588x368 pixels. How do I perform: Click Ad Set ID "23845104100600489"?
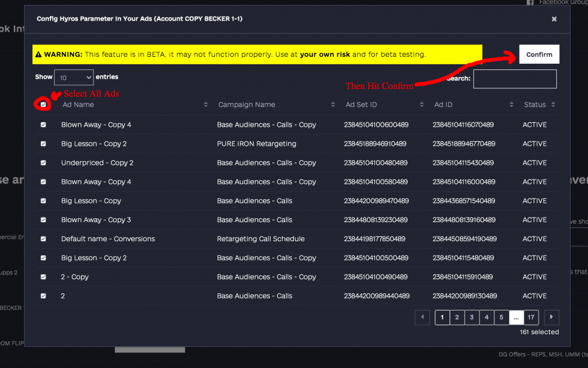point(376,125)
